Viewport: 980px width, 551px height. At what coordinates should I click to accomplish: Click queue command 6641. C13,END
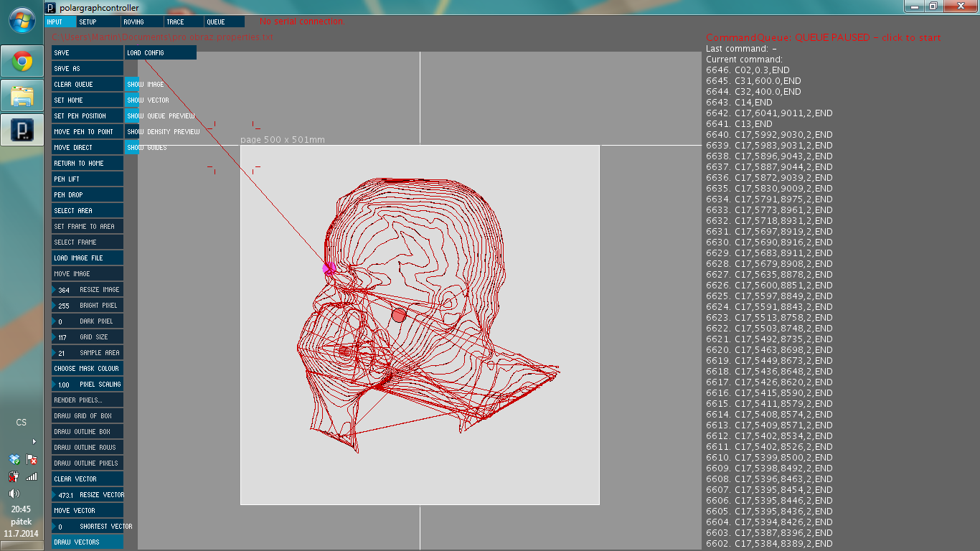pos(739,124)
